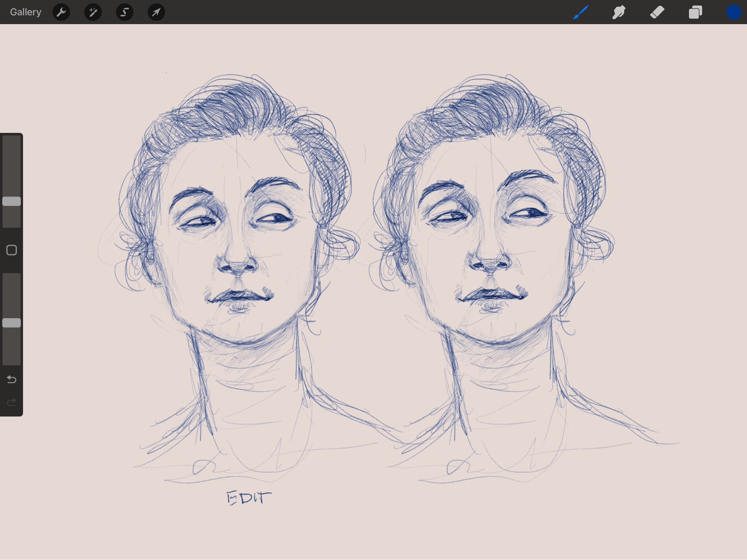Image resolution: width=747 pixels, height=560 pixels.
Task: Open the Layers panel
Action: coord(695,12)
